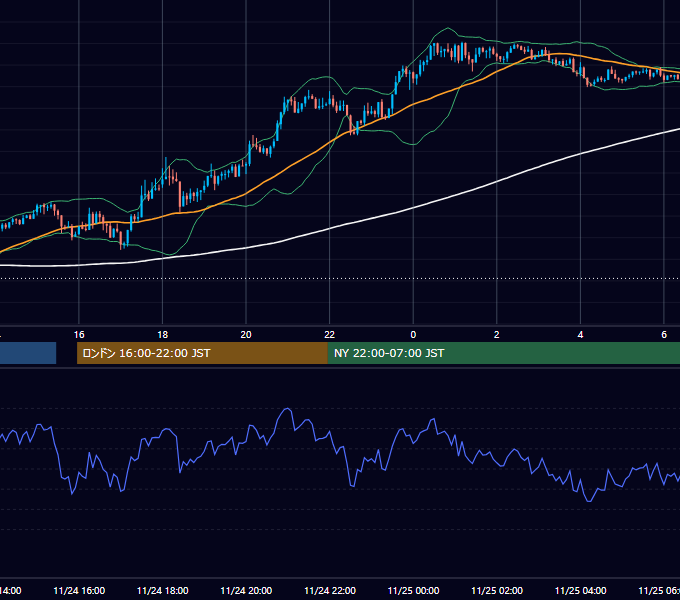Click the 0 hour axis label

click(x=413, y=335)
